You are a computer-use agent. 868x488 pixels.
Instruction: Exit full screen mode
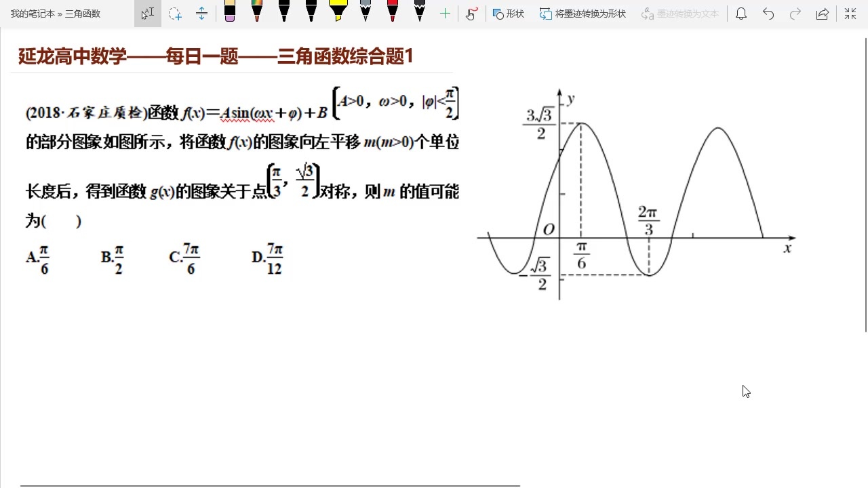(x=850, y=14)
